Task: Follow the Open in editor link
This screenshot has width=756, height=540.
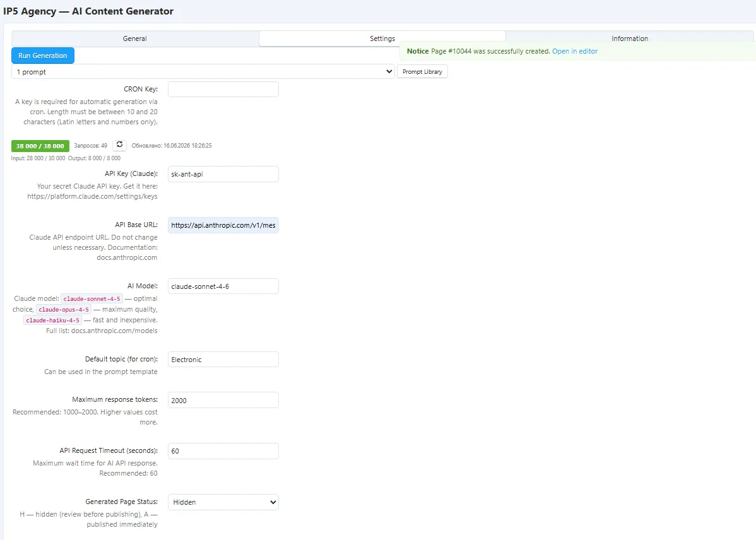Action: pyautogui.click(x=575, y=51)
